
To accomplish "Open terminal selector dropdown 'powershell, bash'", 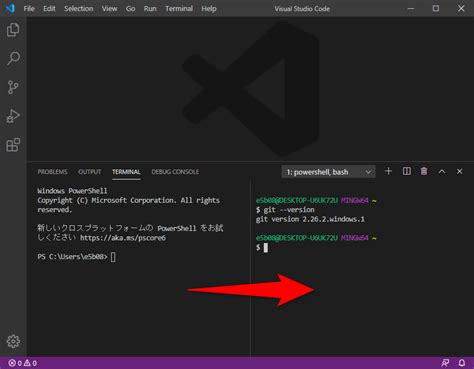I will [x=328, y=172].
